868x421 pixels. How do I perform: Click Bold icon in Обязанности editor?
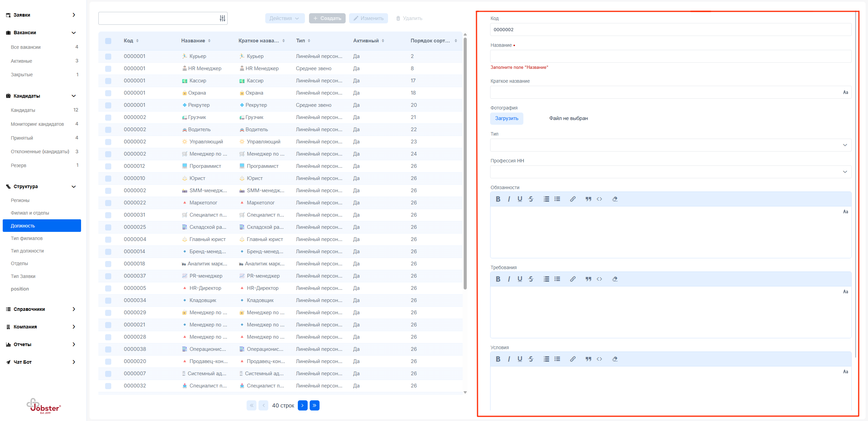pyautogui.click(x=498, y=199)
